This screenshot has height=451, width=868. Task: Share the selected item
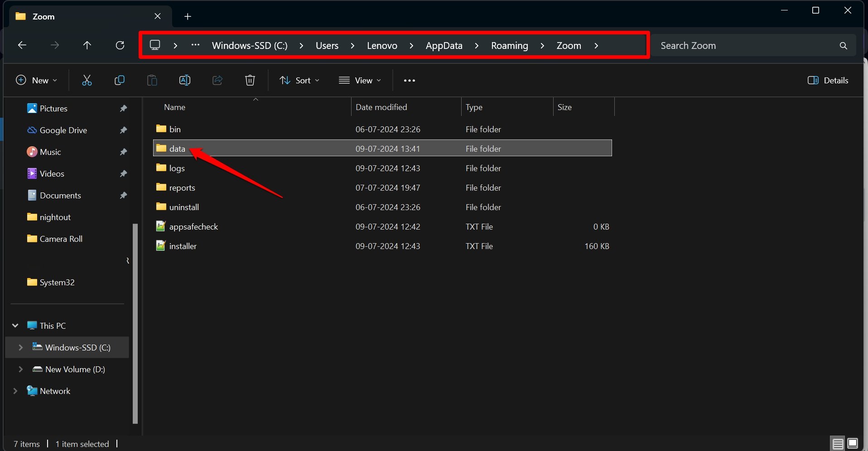[x=217, y=80]
